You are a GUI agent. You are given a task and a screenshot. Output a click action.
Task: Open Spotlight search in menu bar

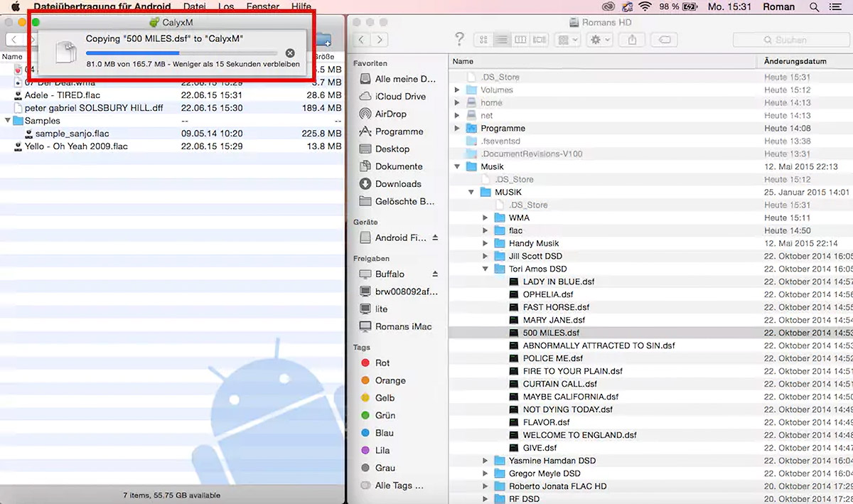[x=814, y=6]
